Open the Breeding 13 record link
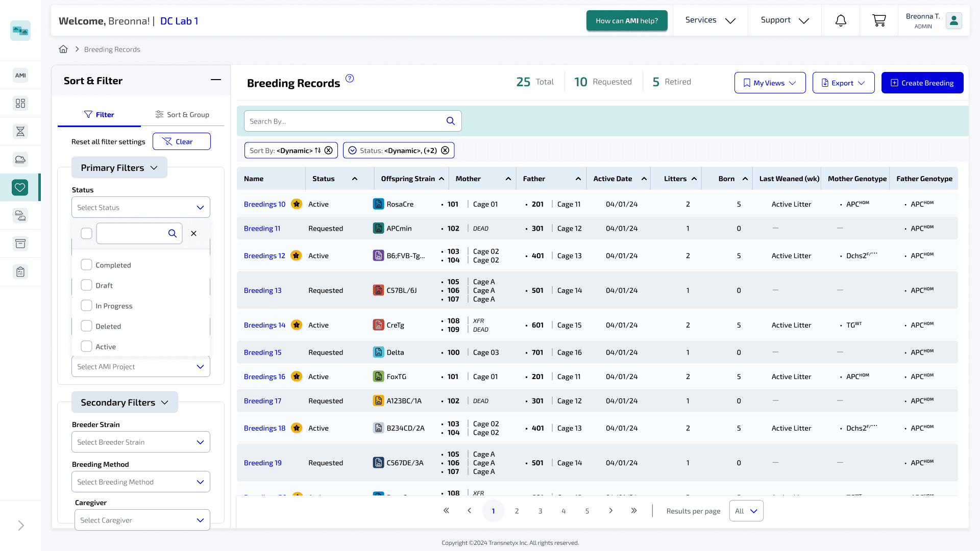 263,290
